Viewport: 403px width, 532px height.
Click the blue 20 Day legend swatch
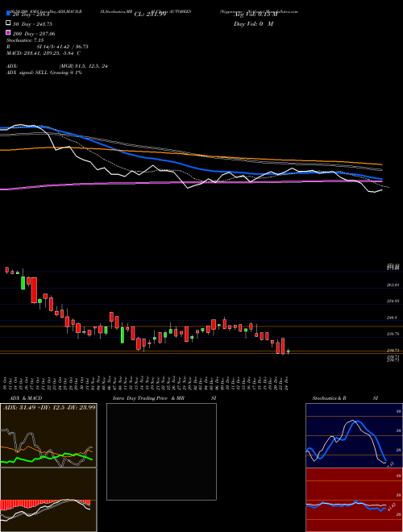pyautogui.click(x=8, y=14)
